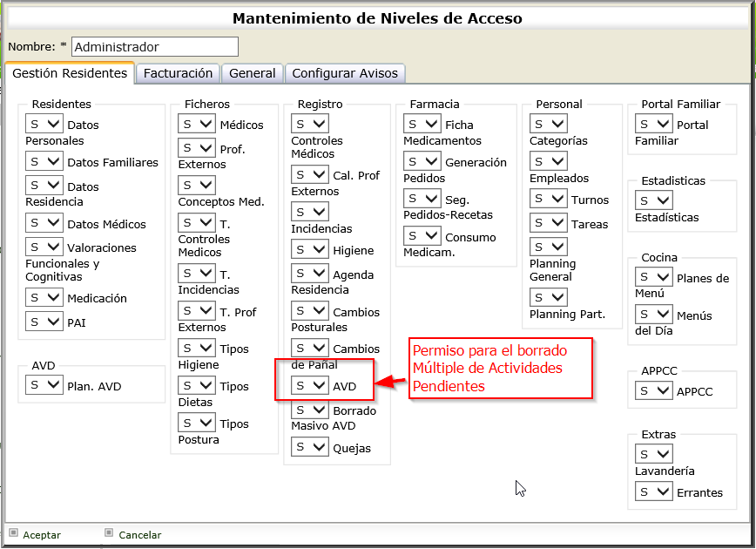Open the Borrado Masivo AVD dropdown
Image resolution: width=756 pixels, height=549 pixels.
(x=309, y=409)
